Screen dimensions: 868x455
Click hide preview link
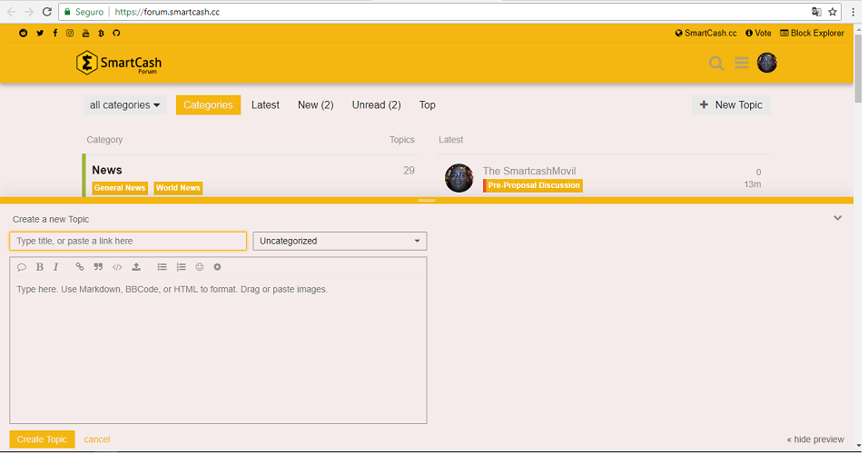tap(815, 440)
